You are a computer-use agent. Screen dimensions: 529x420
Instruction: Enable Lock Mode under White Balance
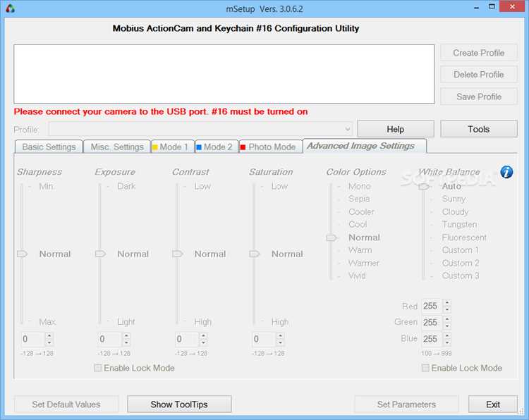(425, 368)
